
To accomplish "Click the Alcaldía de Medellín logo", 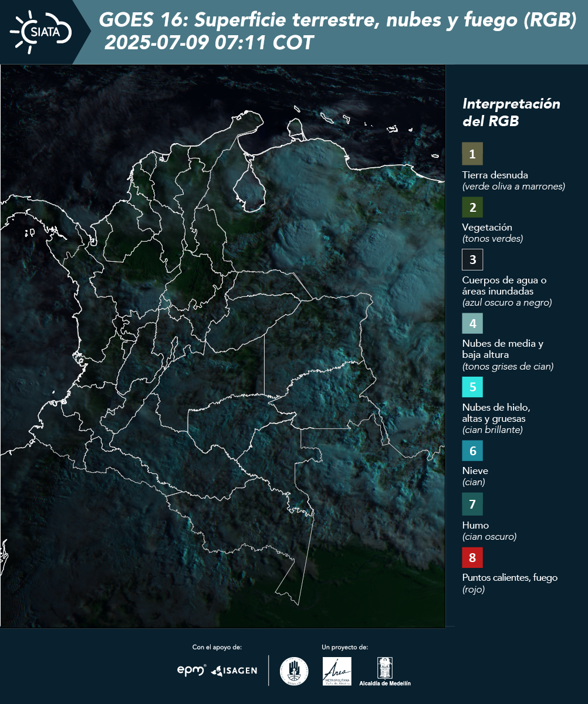I will (x=385, y=672).
